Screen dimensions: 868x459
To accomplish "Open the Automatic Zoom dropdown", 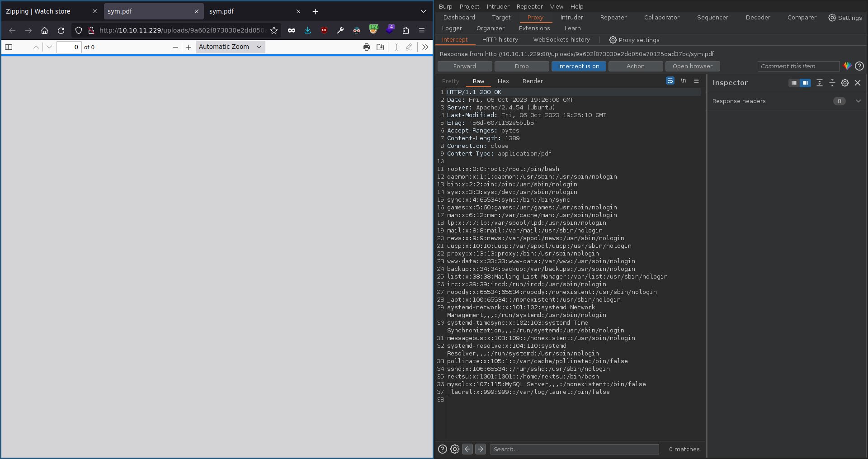I will click(x=231, y=47).
